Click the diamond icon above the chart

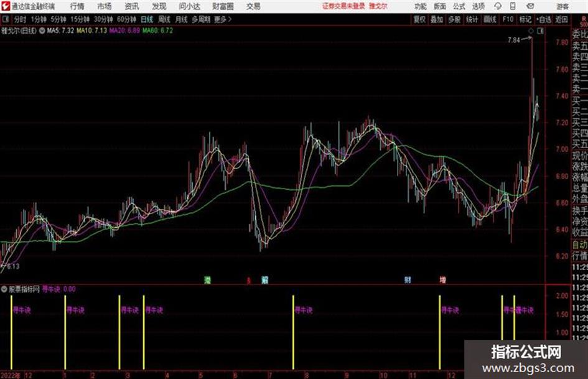tap(531, 31)
